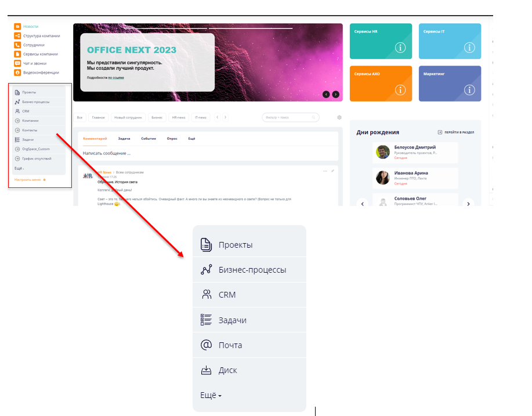
Task: Select the Задачи checklist icon in large menu
Action: coord(206,320)
